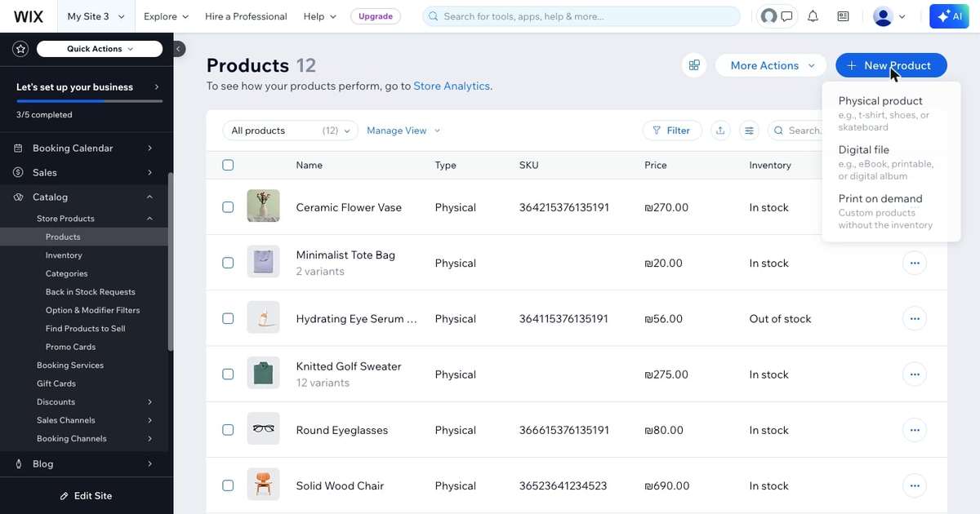Screen dimensions: 980x514
Task: Click the export products icon
Action: point(719,131)
